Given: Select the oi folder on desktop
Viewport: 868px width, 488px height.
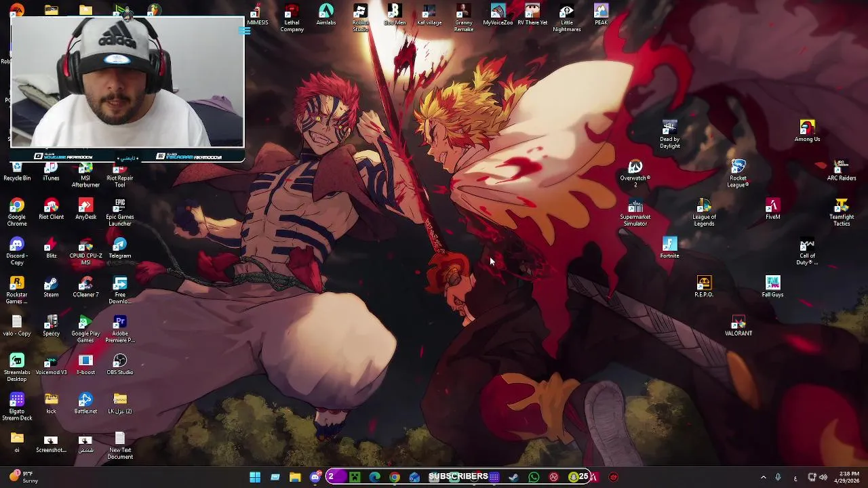Looking at the screenshot, I should [17, 442].
